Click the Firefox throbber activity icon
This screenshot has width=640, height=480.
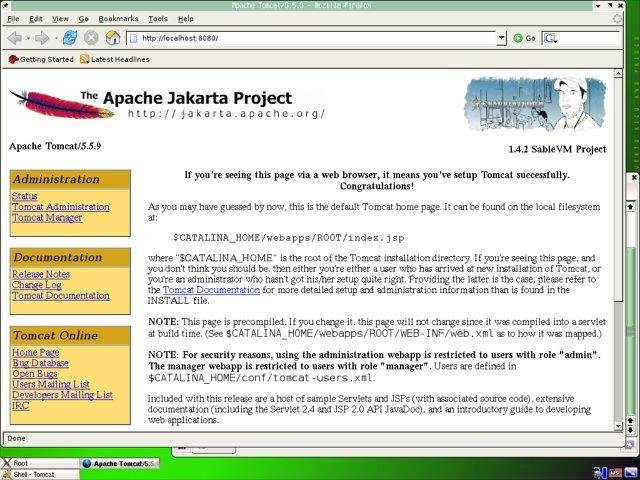618,19
